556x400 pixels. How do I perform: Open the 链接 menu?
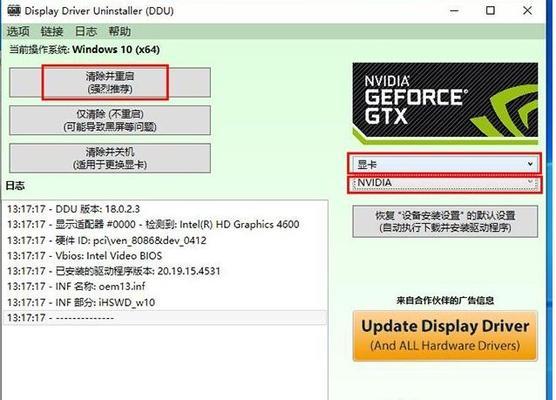(x=52, y=32)
